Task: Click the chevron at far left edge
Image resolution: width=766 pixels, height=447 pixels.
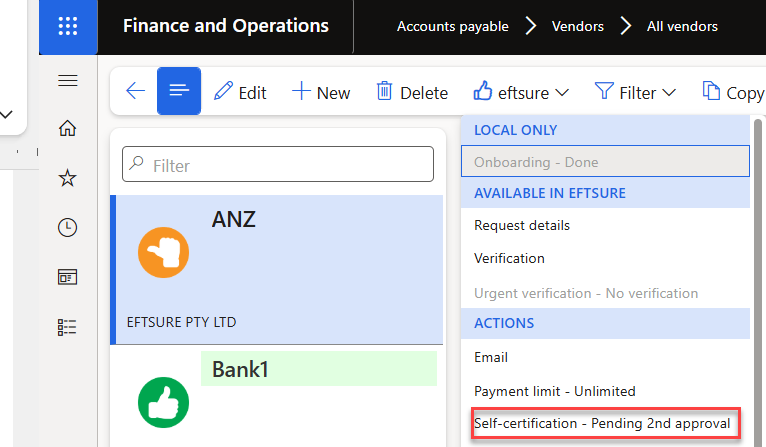Action: point(6,114)
